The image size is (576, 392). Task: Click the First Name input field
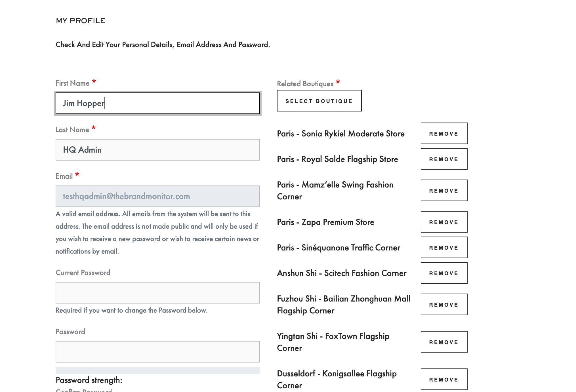coord(157,103)
